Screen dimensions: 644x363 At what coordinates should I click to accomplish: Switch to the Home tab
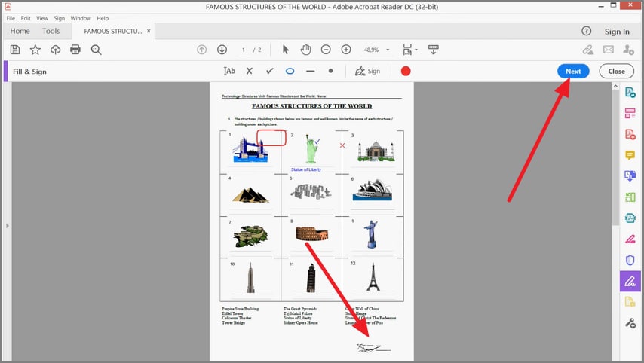(20, 31)
